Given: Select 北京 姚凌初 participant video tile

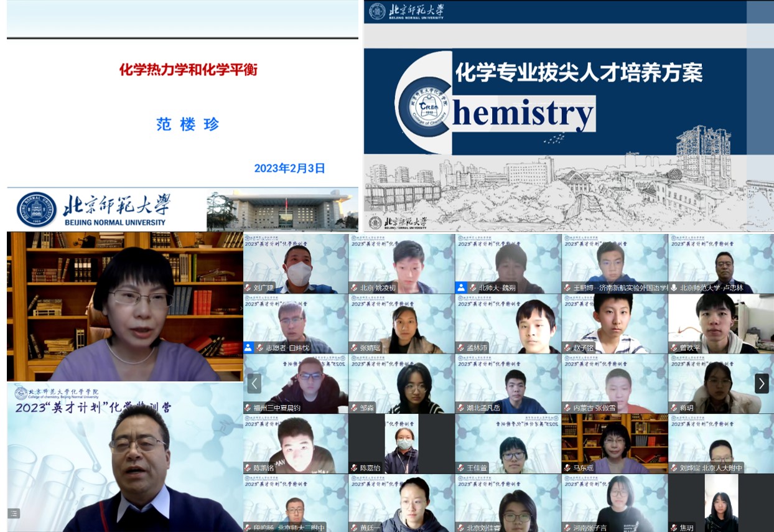Looking at the screenshot, I should click(x=401, y=263).
